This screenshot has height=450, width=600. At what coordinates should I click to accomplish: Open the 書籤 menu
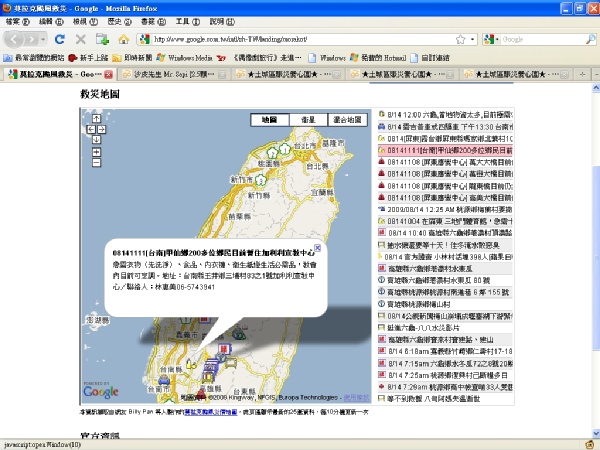tap(153, 22)
